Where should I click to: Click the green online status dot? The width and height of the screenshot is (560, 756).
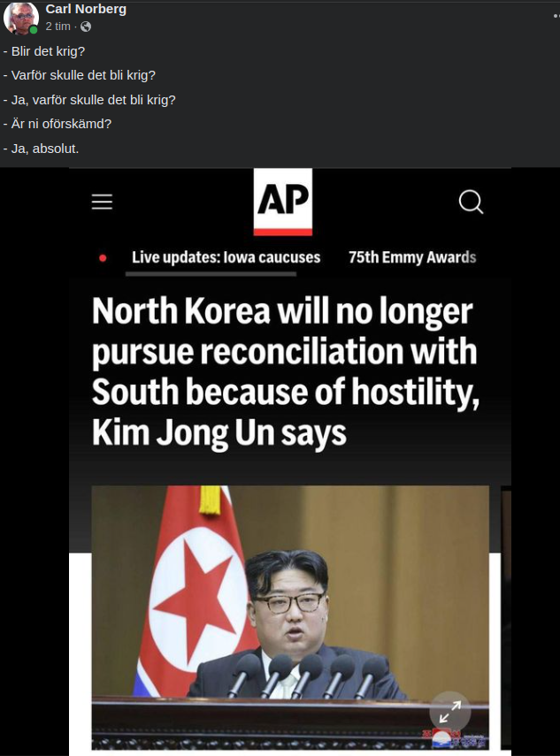(34, 30)
